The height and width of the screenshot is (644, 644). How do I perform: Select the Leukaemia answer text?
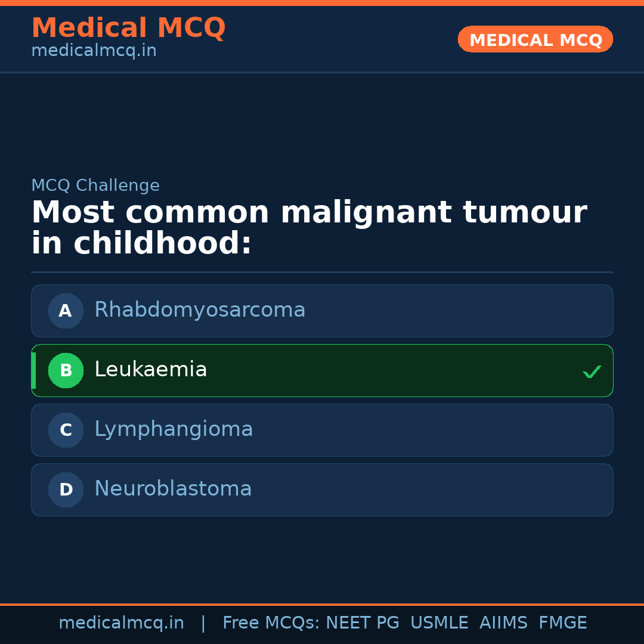coord(150,370)
